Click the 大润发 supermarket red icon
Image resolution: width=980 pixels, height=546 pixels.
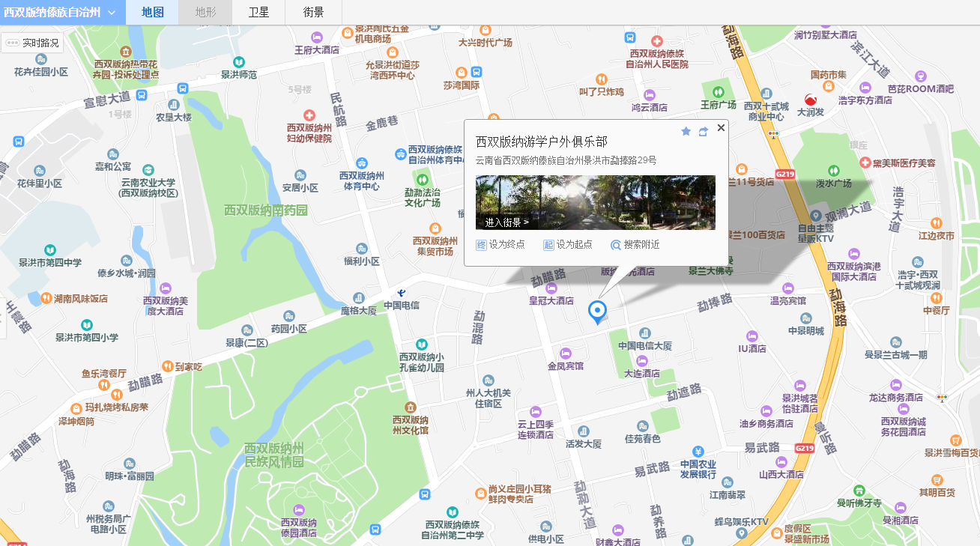[810, 100]
